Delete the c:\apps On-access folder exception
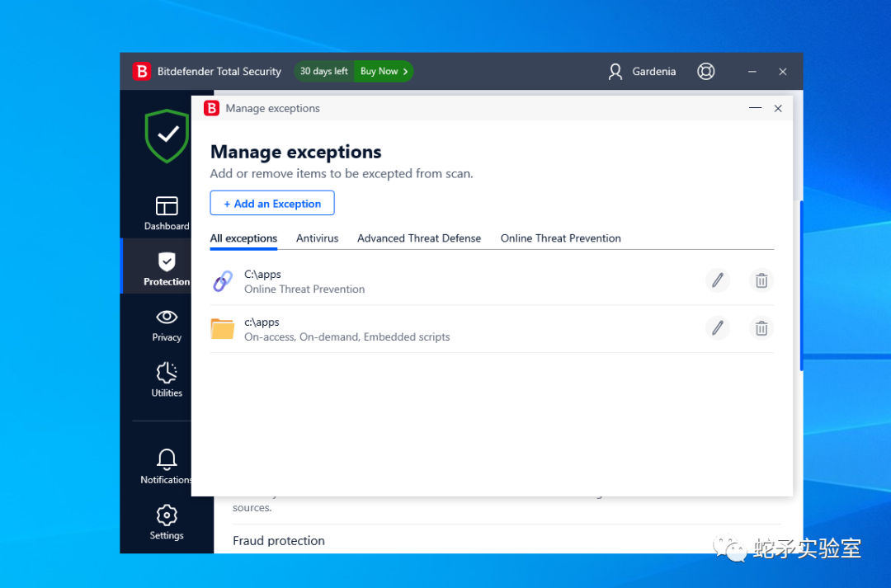Image resolution: width=891 pixels, height=588 pixels. click(x=761, y=328)
